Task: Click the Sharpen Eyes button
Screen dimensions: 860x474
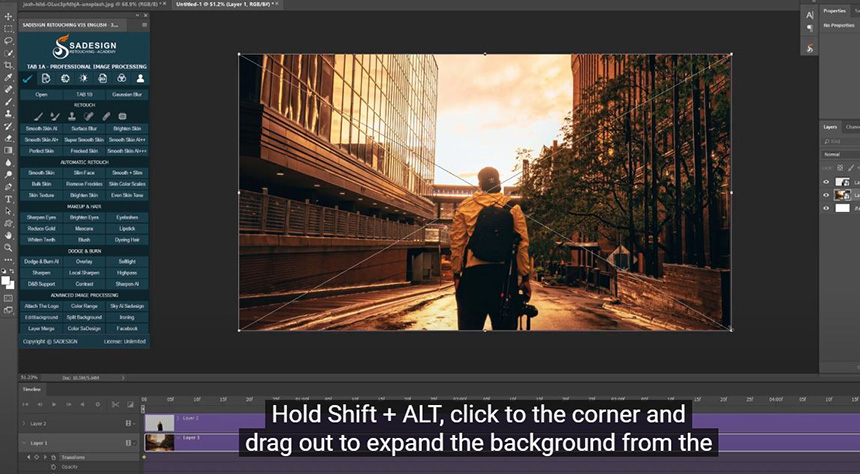Action: click(41, 217)
